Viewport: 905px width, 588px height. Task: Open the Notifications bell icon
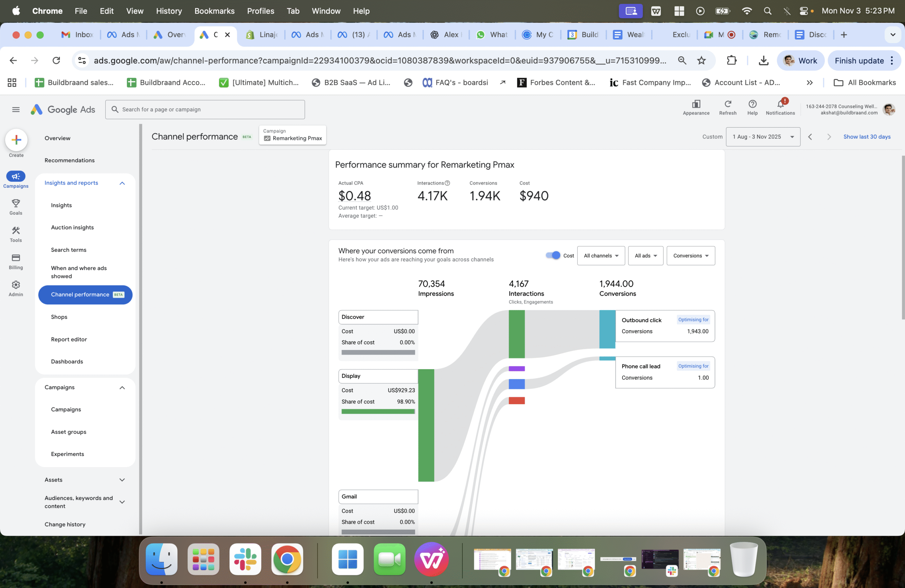(780, 104)
